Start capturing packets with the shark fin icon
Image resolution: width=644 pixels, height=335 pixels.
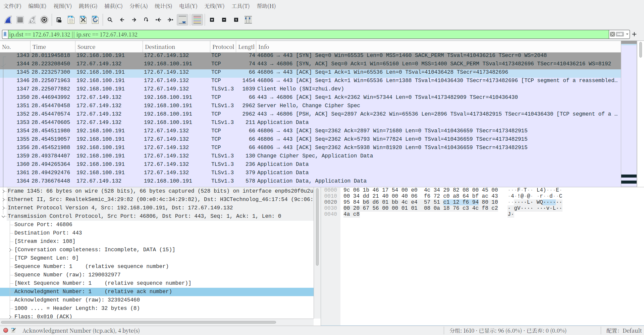click(8, 20)
